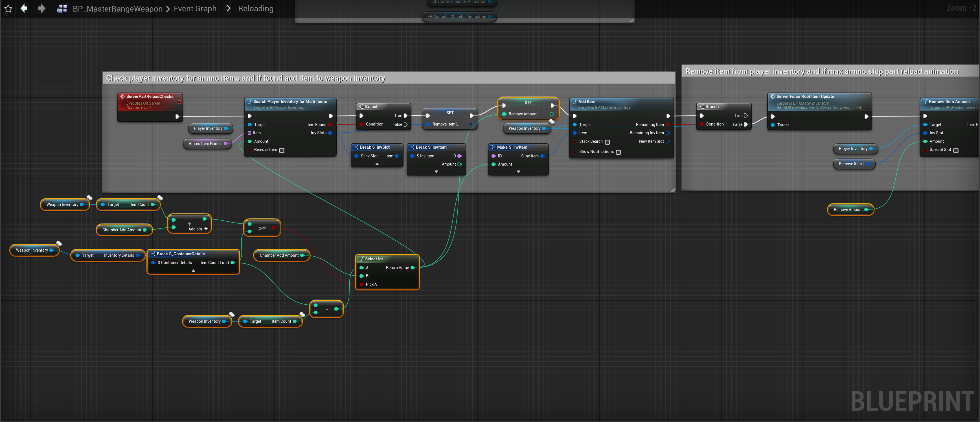This screenshot has height=422, width=980.
Task: Toggle the Remove Item checkbox
Action: pos(282,150)
